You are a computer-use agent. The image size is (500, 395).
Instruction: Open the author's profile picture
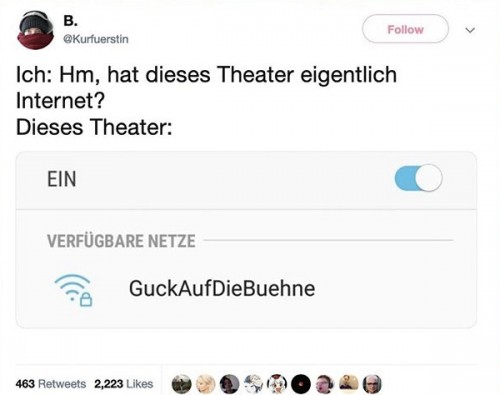point(36,30)
